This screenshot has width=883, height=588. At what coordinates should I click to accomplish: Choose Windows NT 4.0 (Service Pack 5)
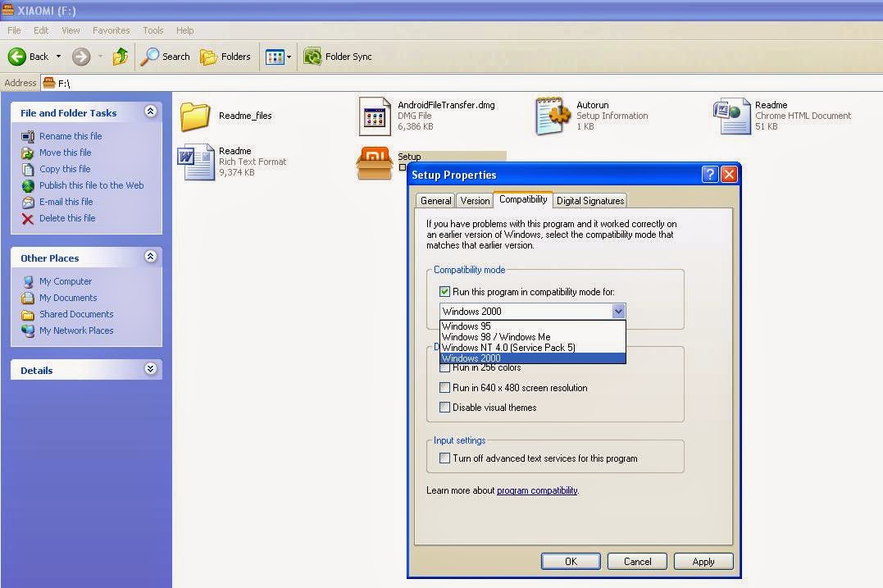[x=532, y=348]
